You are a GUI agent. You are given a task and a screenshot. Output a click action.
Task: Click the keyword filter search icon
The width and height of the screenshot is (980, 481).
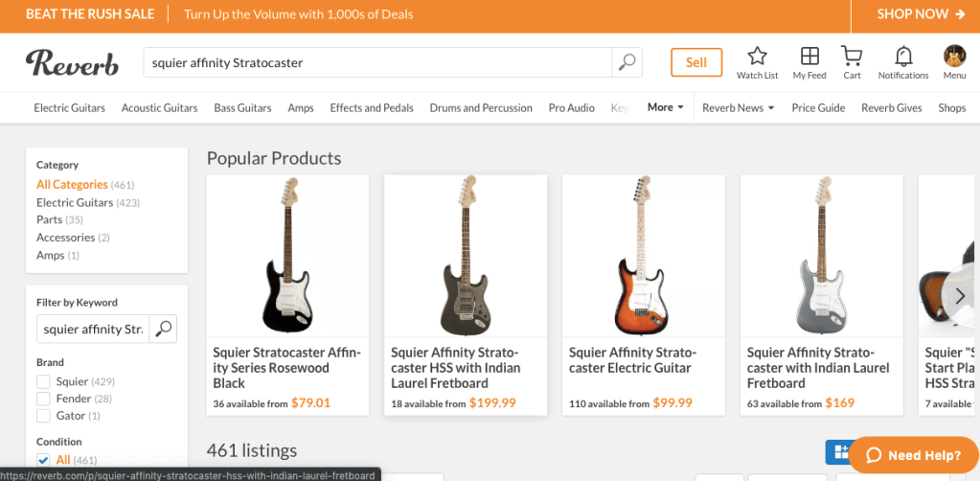coord(164,330)
